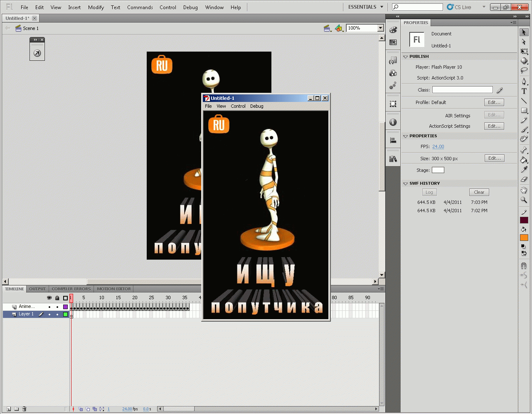532x414 pixels.
Task: Switch to the Motion Editor tab
Action: click(113, 289)
